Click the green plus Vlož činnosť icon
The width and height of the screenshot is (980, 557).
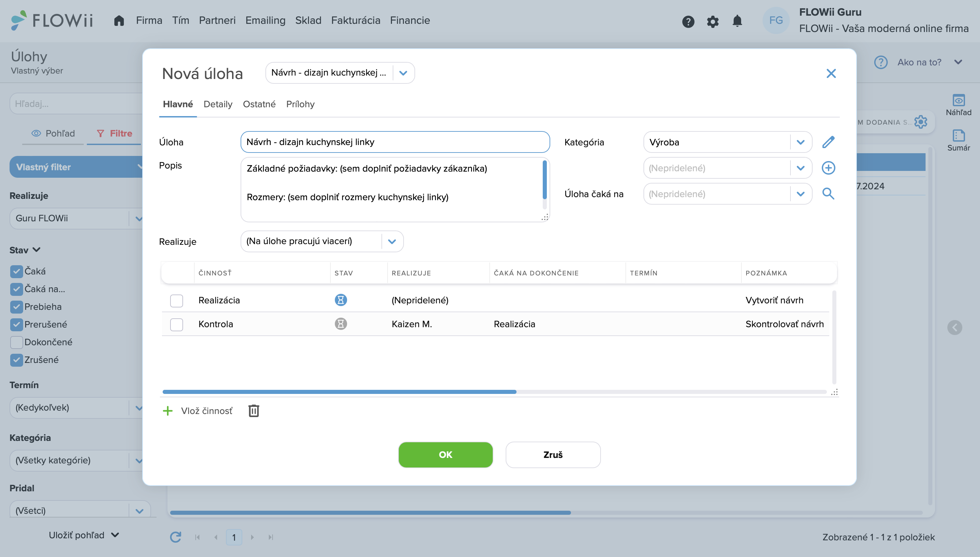point(167,411)
